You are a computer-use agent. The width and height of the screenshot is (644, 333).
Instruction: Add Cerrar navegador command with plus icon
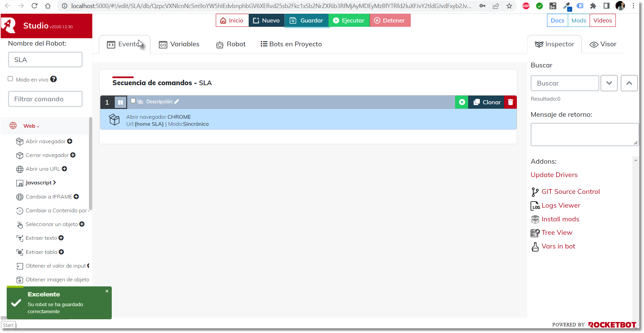click(x=73, y=155)
